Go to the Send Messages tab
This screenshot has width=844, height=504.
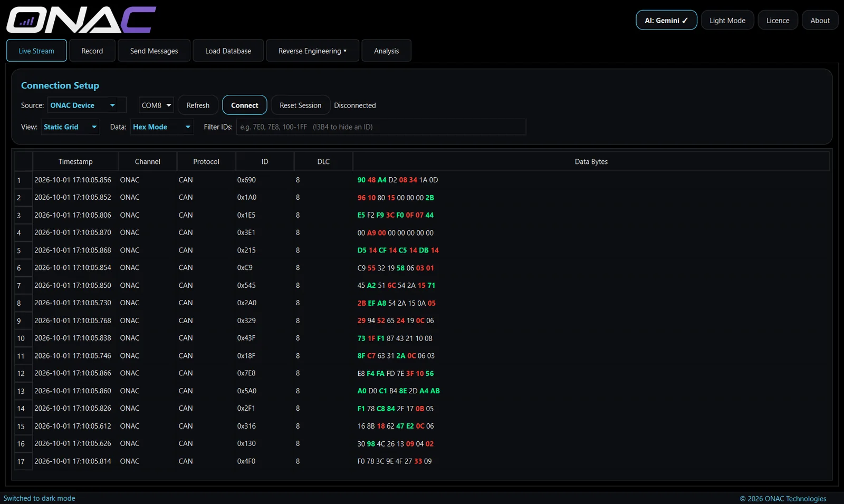pos(154,51)
